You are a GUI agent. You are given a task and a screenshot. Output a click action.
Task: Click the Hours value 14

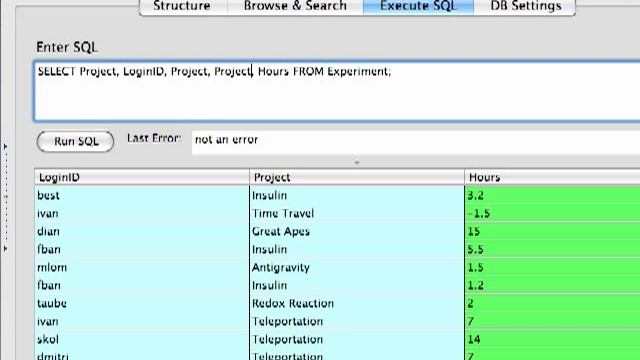pos(552,339)
